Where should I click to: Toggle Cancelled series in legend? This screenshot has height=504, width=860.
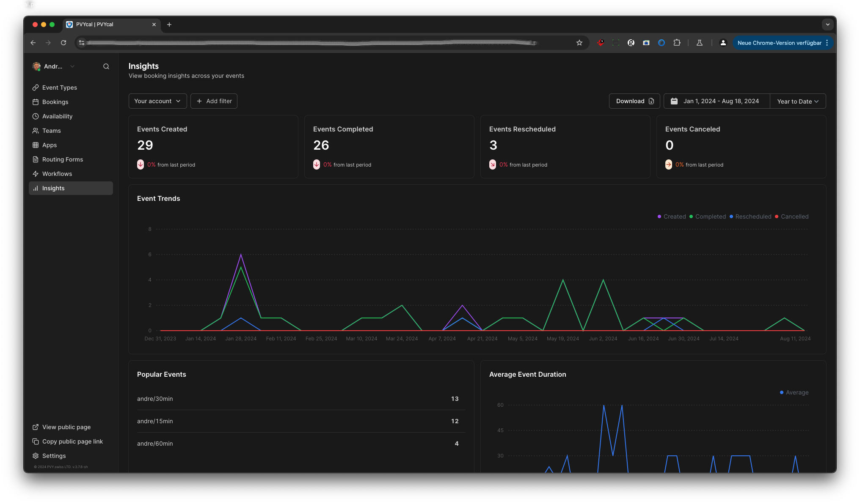pos(791,216)
